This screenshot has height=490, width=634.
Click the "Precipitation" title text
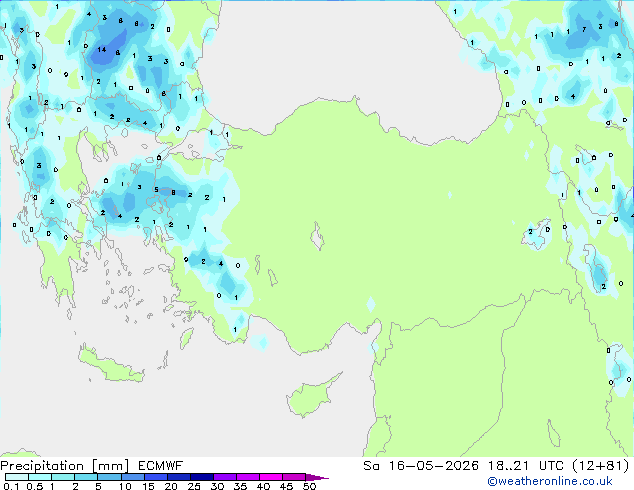click(42, 466)
